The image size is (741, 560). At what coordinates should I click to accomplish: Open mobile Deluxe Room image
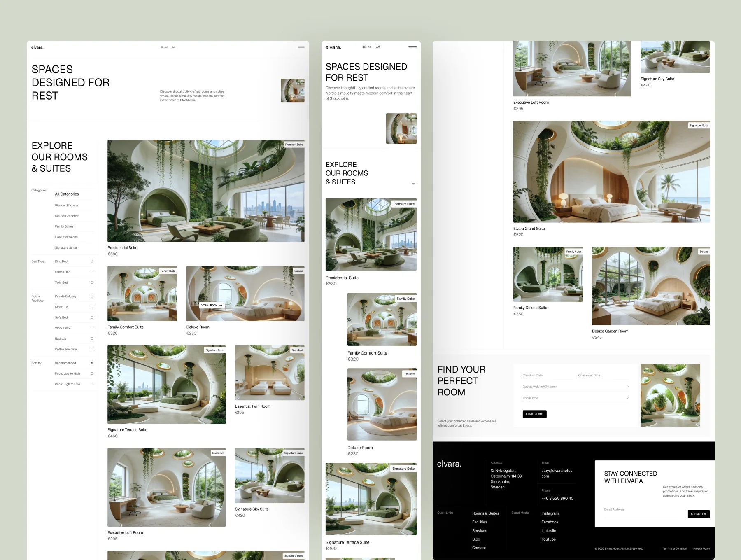point(382,404)
